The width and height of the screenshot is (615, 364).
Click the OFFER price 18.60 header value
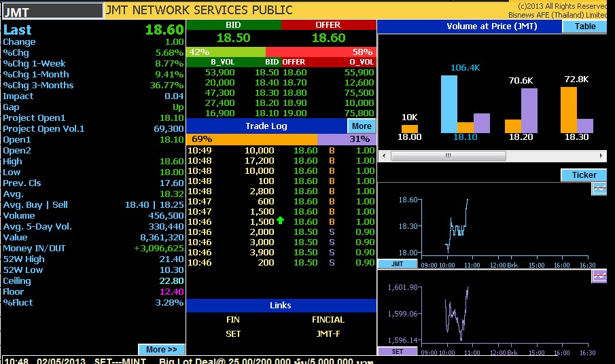tap(328, 38)
